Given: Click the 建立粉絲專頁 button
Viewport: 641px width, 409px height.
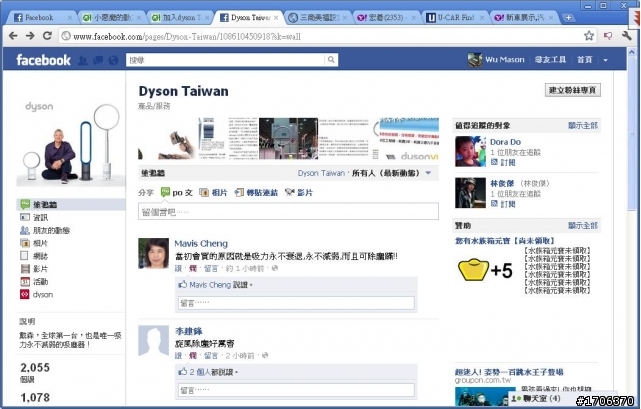Looking at the screenshot, I should tap(573, 90).
